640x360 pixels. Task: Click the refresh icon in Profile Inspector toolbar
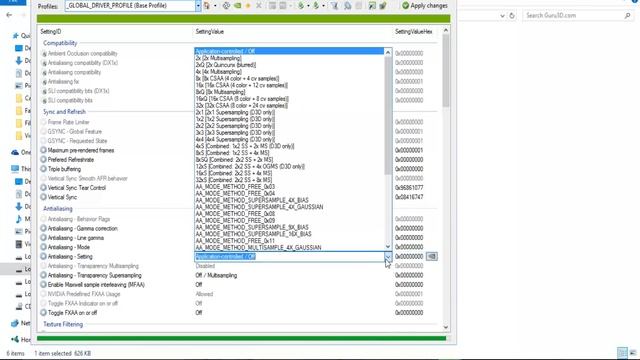(x=227, y=6)
